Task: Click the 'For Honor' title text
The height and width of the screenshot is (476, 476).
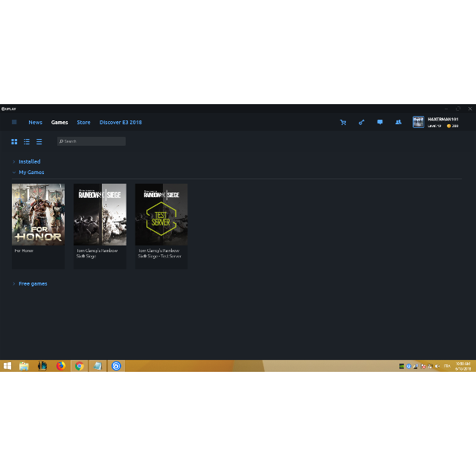Action: click(24, 251)
